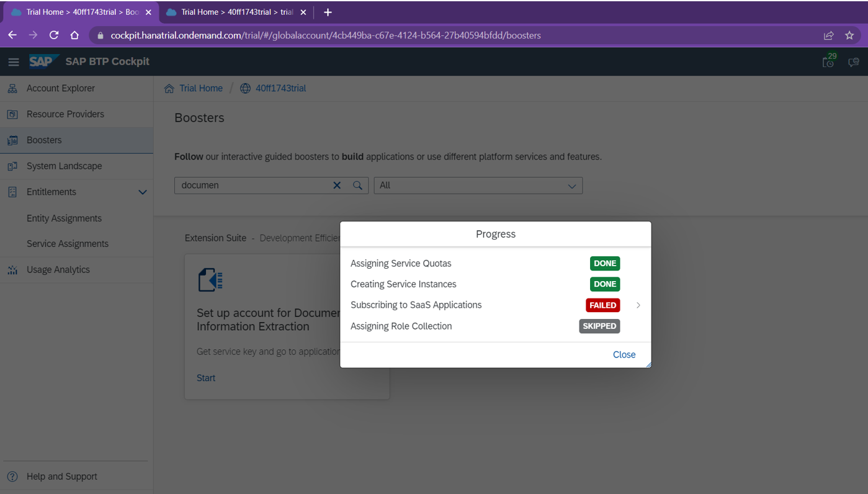Open the hamburger navigation menu
Image resolution: width=868 pixels, height=494 pixels.
click(14, 61)
